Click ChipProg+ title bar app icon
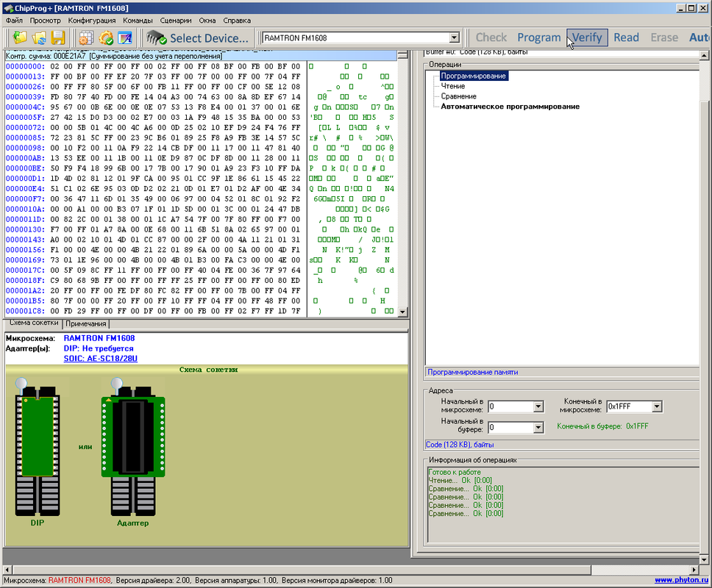The width and height of the screenshot is (712, 588). coord(7,7)
